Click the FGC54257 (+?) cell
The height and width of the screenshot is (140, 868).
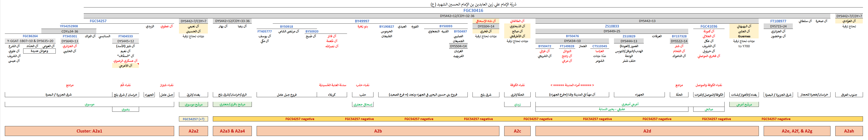(x=193, y=119)
